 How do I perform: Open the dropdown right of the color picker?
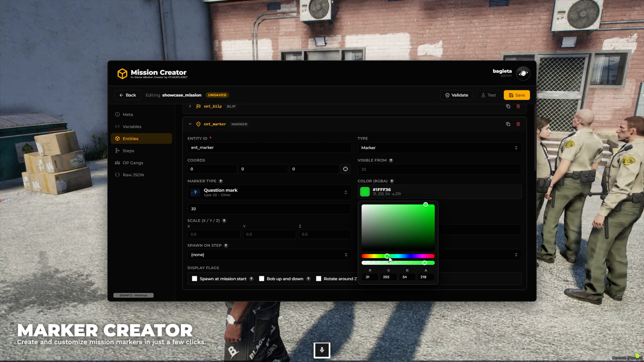click(480, 255)
